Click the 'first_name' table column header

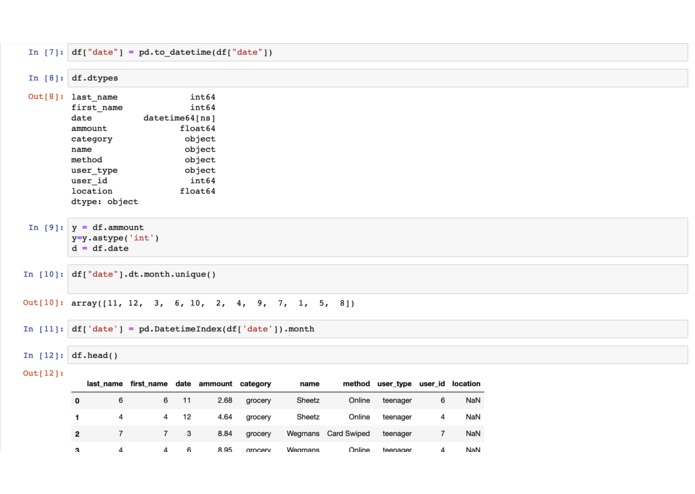pyautogui.click(x=149, y=384)
